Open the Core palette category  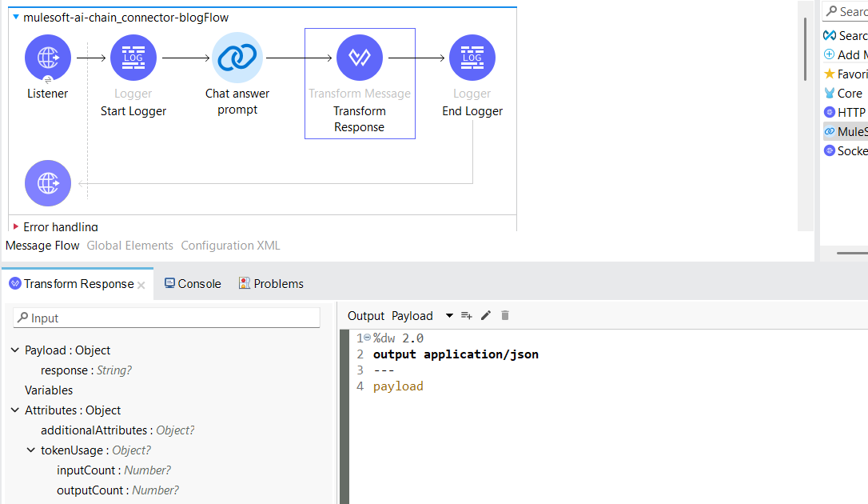point(843,94)
